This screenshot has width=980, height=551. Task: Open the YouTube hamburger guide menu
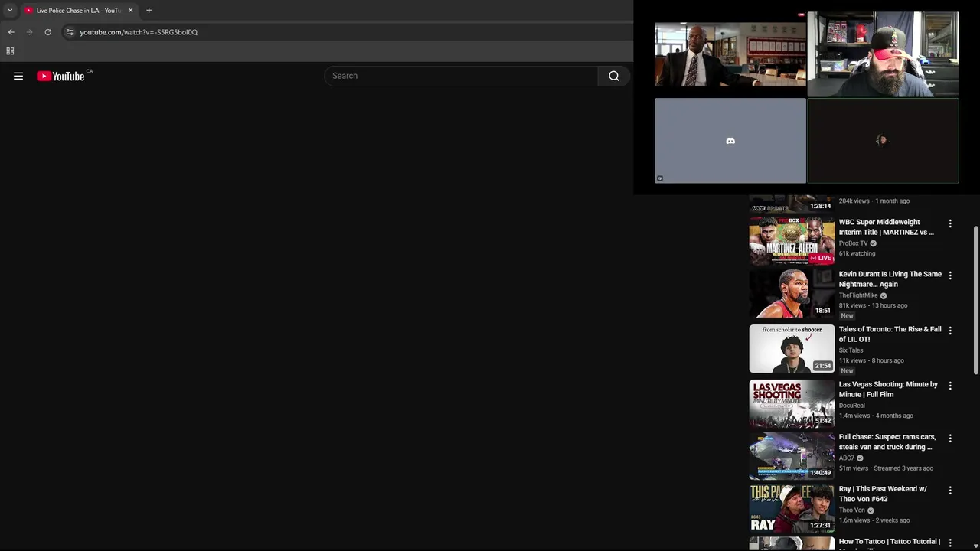[18, 76]
